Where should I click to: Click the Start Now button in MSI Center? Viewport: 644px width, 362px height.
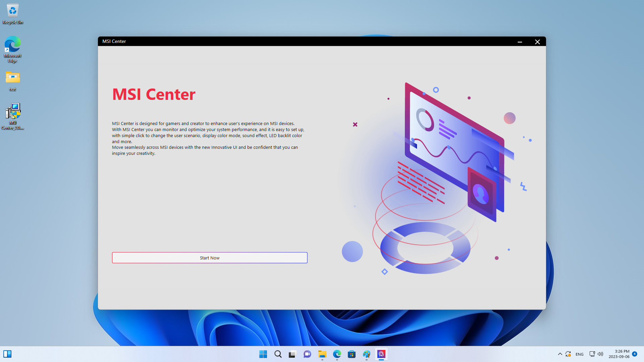pyautogui.click(x=209, y=258)
